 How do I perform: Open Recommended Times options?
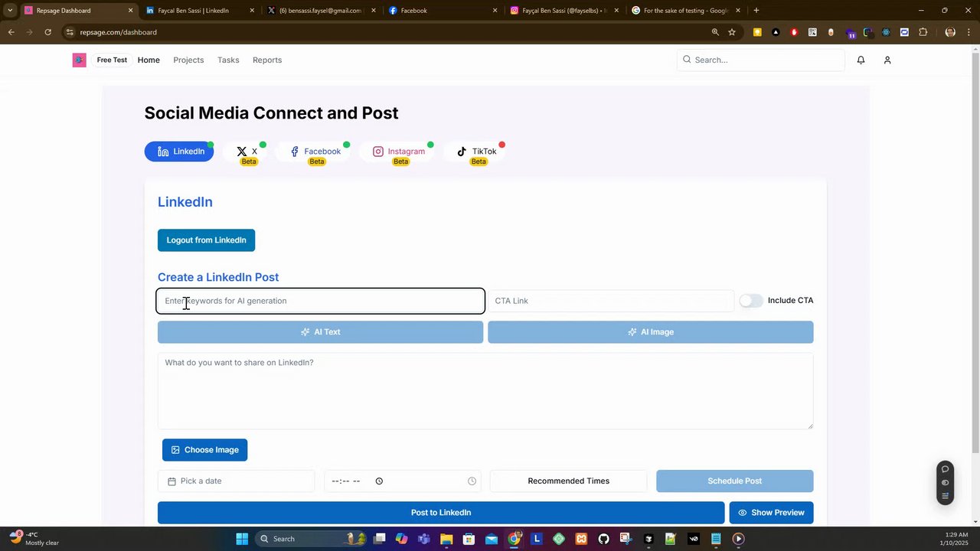click(568, 481)
